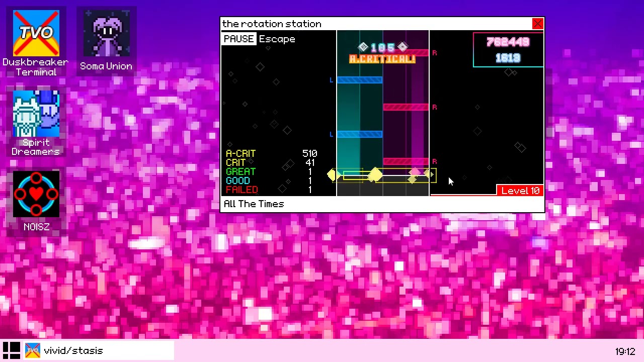Click the FAILED judgement label
The height and width of the screenshot is (362, 644).
242,190
